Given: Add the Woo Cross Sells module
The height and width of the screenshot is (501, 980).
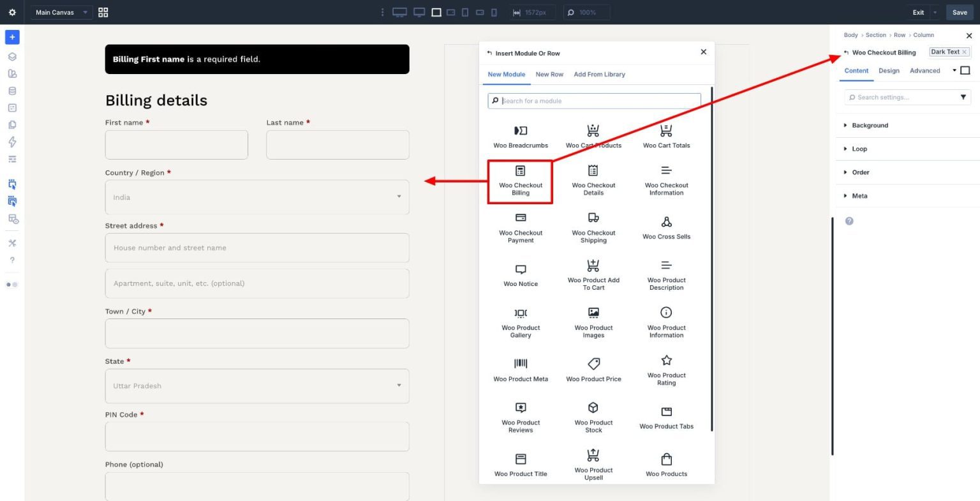Looking at the screenshot, I should click(x=666, y=228).
